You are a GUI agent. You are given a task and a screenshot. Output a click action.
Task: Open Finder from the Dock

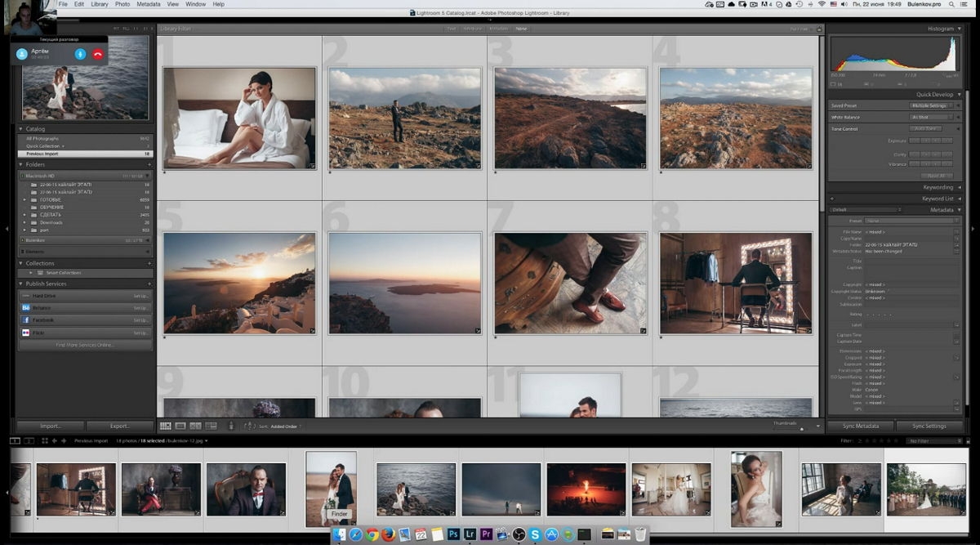(x=340, y=534)
